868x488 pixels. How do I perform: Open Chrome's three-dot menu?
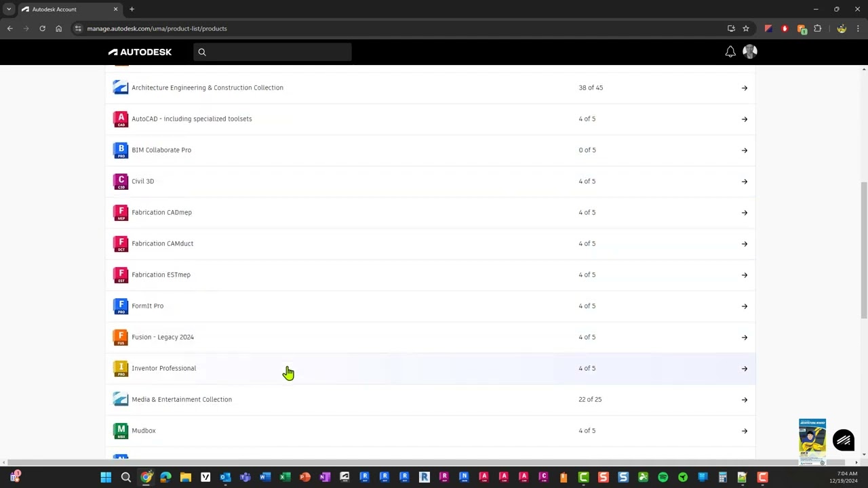(858, 28)
